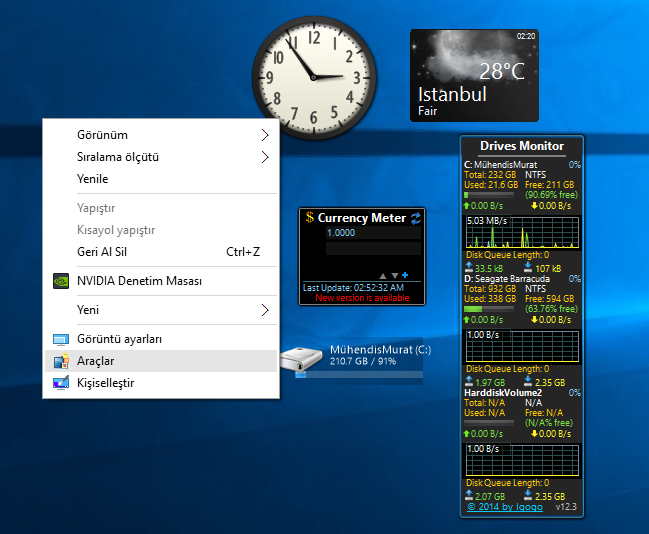Expand the Görünüm submenu arrow
Viewport: 649px width, 534px height.
pos(265,135)
